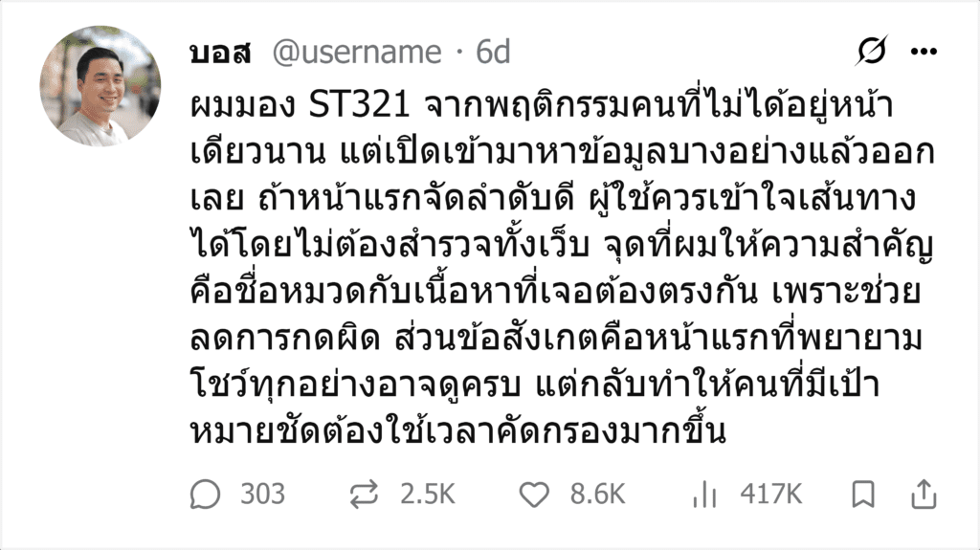
Task: Open the Grok explain-post icon
Action: pyautogui.click(x=871, y=51)
